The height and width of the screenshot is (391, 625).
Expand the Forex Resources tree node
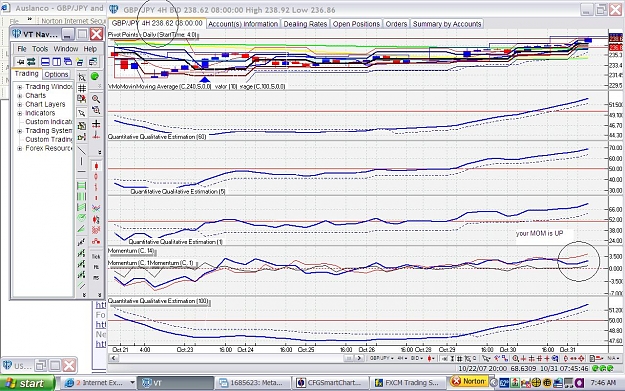click(x=20, y=148)
